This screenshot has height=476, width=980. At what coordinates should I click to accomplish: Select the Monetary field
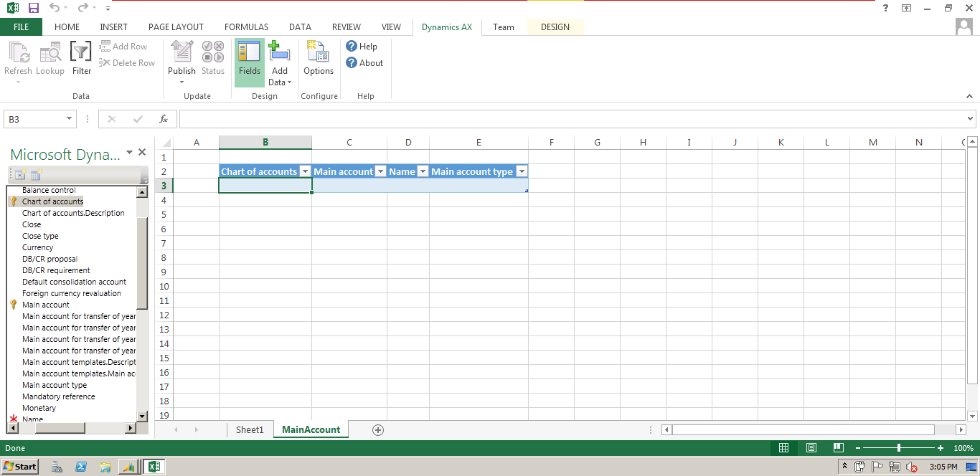point(39,408)
